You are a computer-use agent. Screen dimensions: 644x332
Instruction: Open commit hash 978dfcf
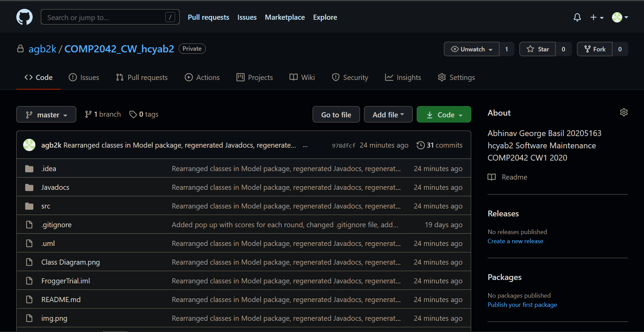pos(344,146)
